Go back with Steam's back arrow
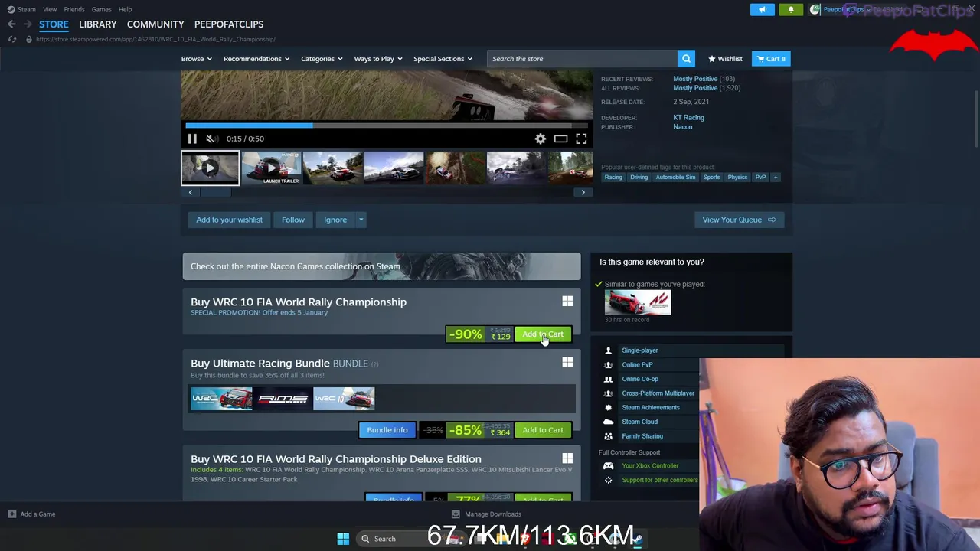980x551 pixels. pos(11,24)
